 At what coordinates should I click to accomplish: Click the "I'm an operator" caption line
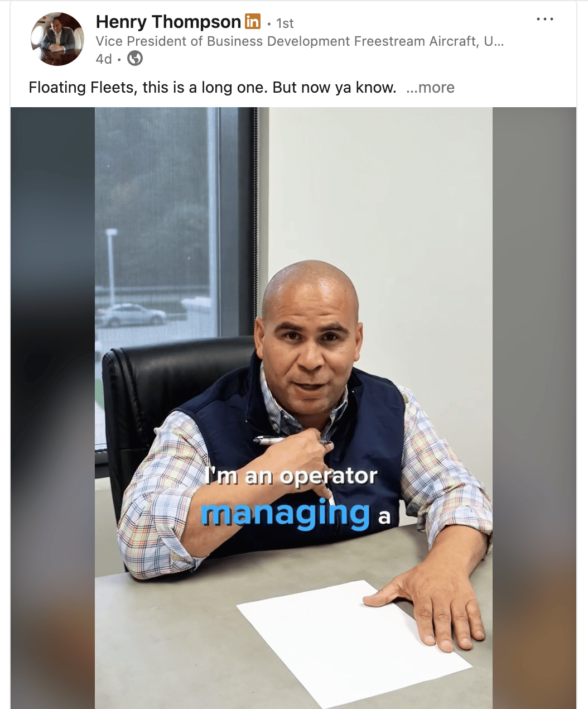point(291,476)
